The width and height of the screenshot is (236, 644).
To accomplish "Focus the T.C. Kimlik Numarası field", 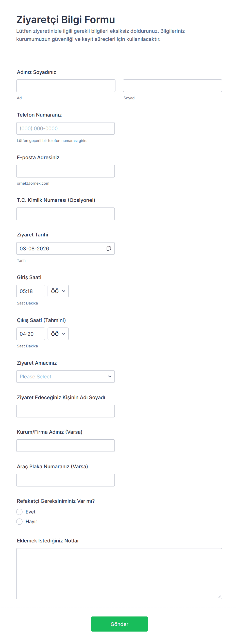I will point(65,214).
